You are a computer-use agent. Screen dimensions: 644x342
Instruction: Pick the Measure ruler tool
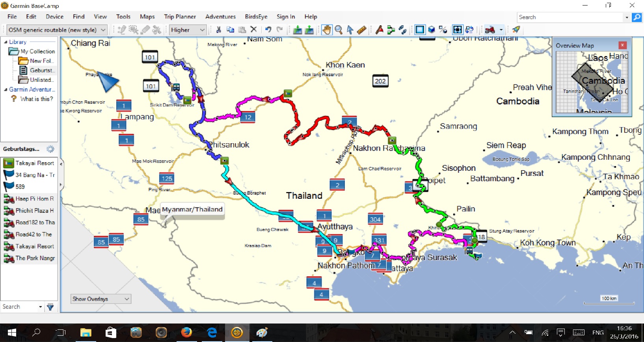tap(361, 30)
